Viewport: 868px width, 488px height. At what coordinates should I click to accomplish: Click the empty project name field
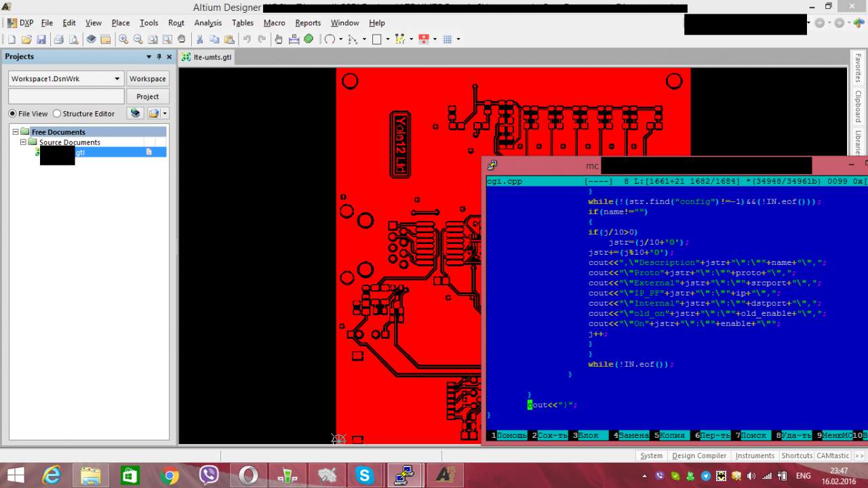66,96
